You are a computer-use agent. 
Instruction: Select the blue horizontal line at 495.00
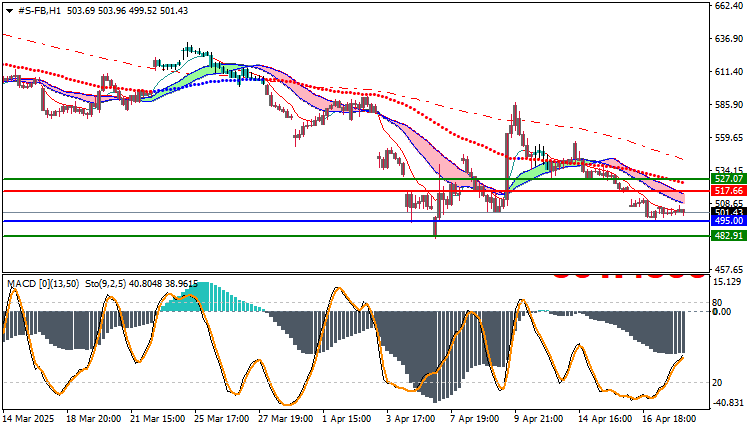355,221
